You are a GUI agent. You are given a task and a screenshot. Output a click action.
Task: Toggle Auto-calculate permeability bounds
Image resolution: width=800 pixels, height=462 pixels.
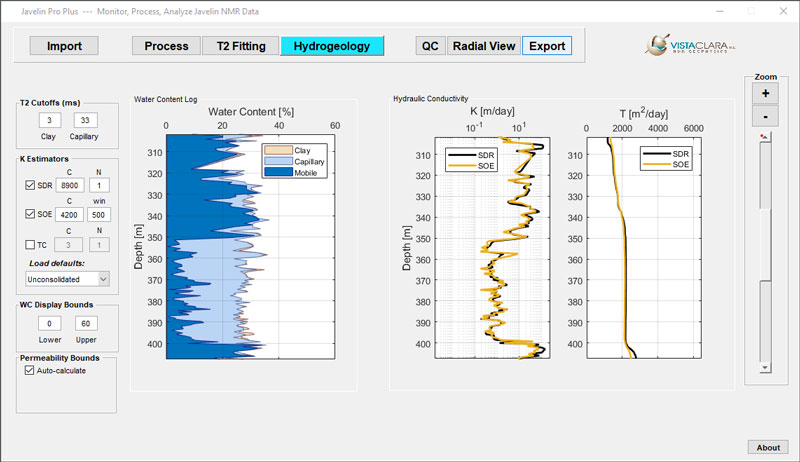(29, 370)
